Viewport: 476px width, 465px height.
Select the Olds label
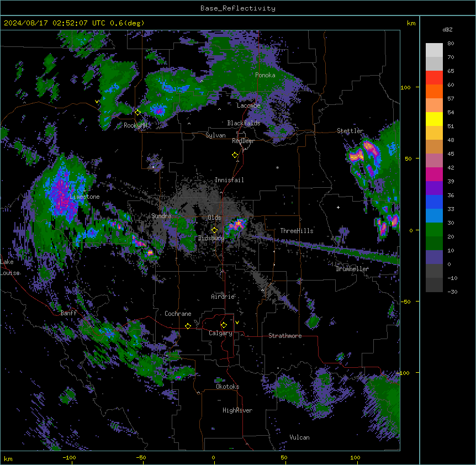(x=214, y=218)
